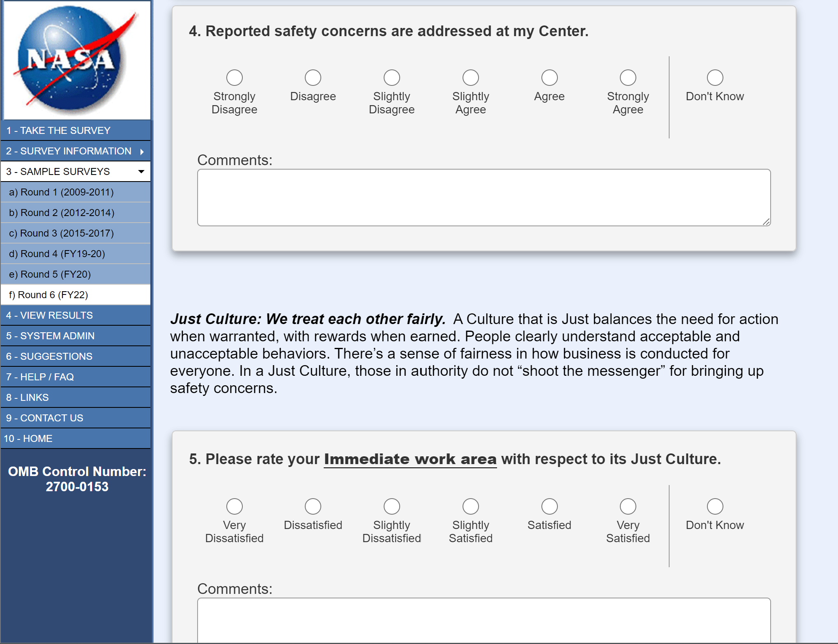Click the question 5 comments text box
This screenshot has height=644, width=838.
tap(483, 620)
